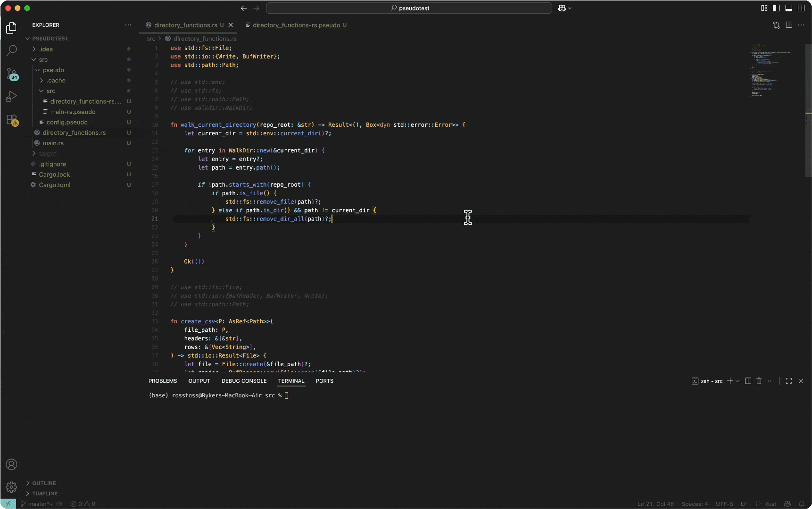Screen dimensions: 812x509
Task: Close the bottom panel
Action: [x=801, y=381]
